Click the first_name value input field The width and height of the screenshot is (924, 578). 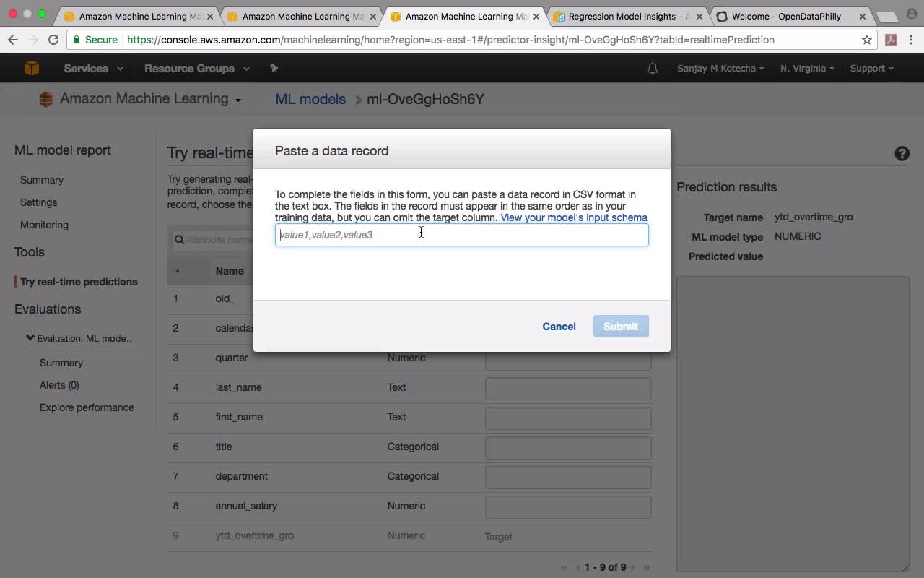coord(568,418)
